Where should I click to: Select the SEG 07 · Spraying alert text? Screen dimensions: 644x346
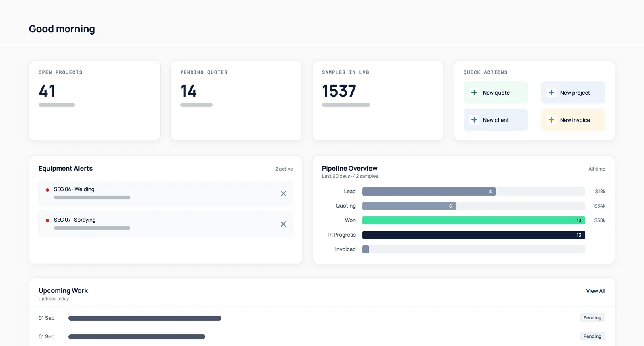tap(75, 220)
